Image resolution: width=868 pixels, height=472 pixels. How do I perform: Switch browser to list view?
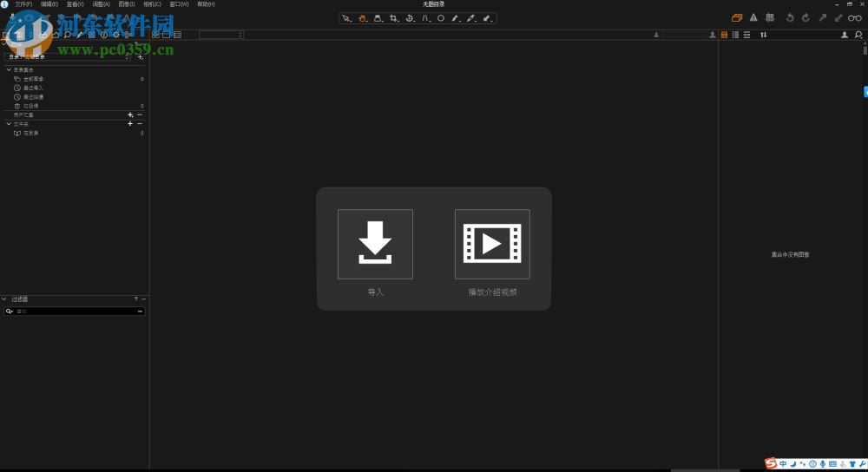click(x=735, y=35)
